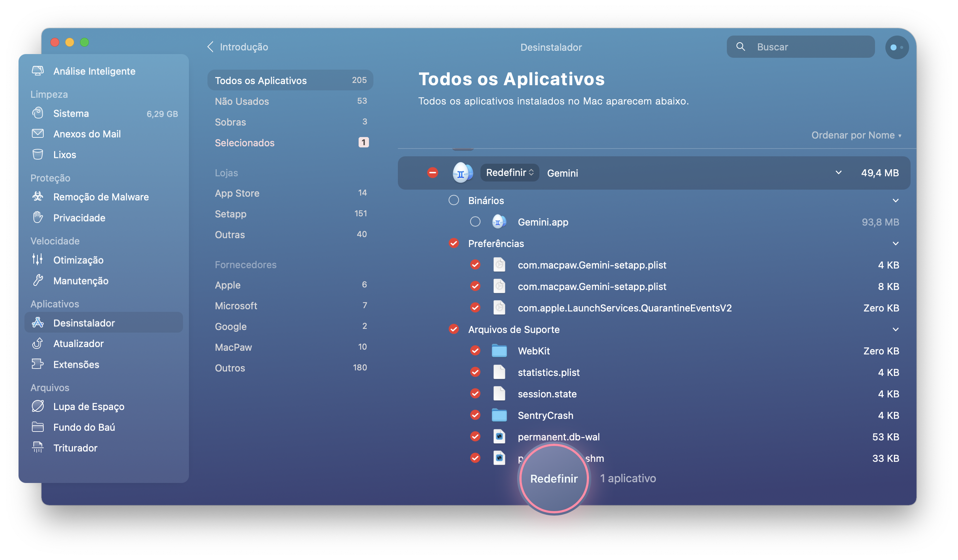Image resolution: width=958 pixels, height=560 pixels.
Task: Click the statistics.plist document icon
Action: pyautogui.click(x=499, y=372)
